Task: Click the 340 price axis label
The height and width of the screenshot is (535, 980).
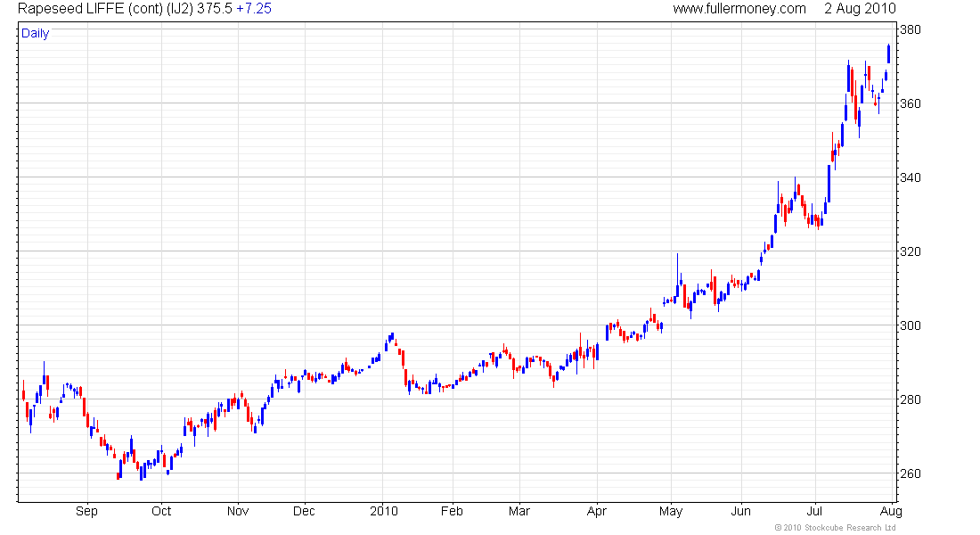Action: pos(910,177)
